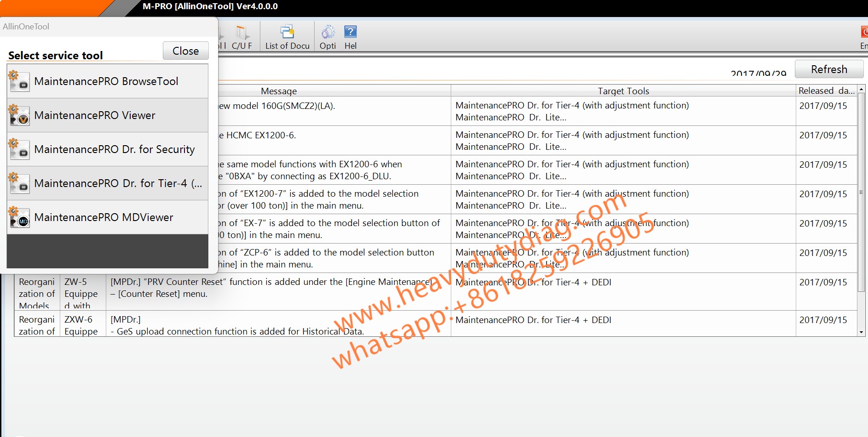The height and width of the screenshot is (437, 868).
Task: Click Reorganization of cell in ZXW-6 row
Action: pyautogui.click(x=37, y=324)
